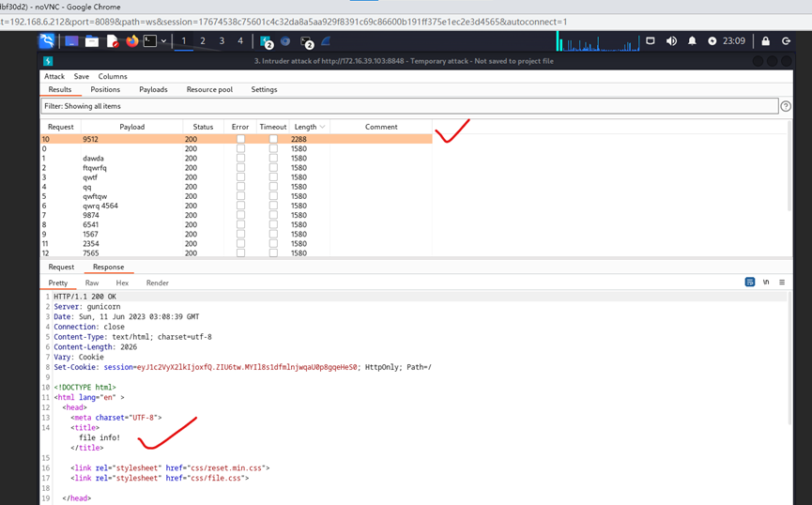Image resolution: width=812 pixels, height=505 pixels.
Task: Open the text editor icon in panel
Action: 113,41
